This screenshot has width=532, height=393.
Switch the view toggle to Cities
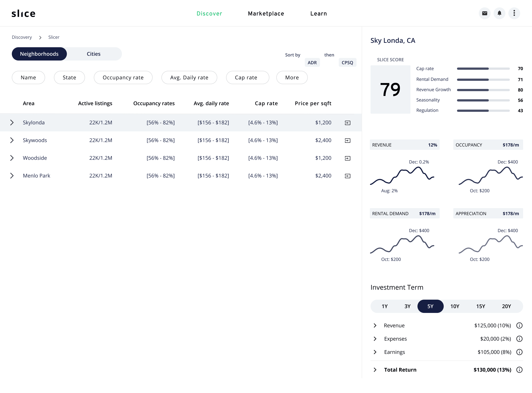coord(94,54)
